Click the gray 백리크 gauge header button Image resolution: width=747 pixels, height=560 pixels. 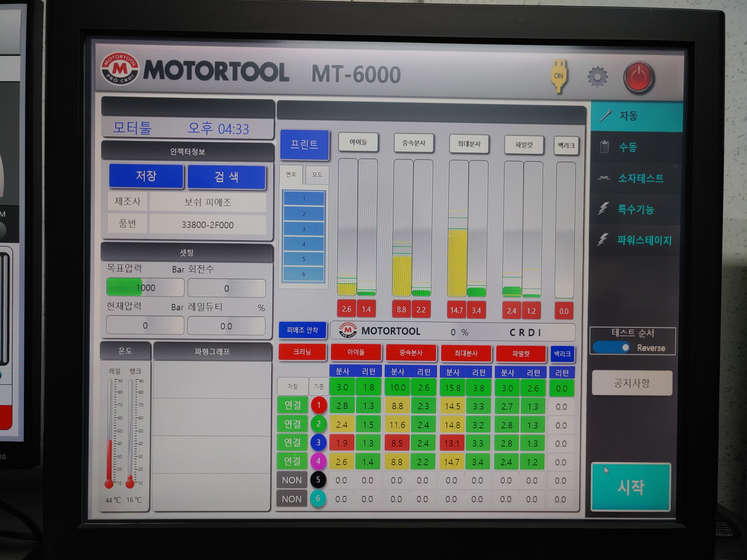click(x=566, y=146)
